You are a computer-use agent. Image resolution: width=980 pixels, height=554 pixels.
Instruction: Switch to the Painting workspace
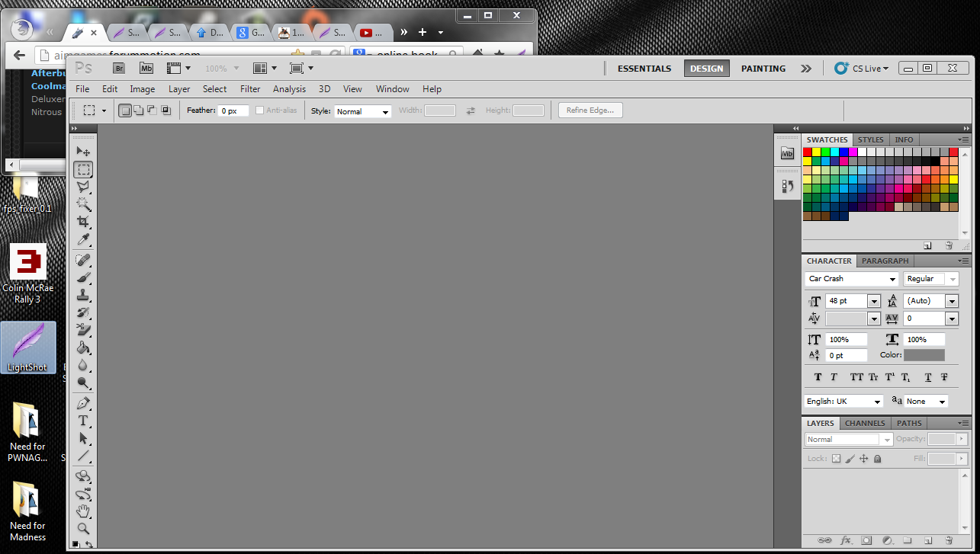point(763,69)
